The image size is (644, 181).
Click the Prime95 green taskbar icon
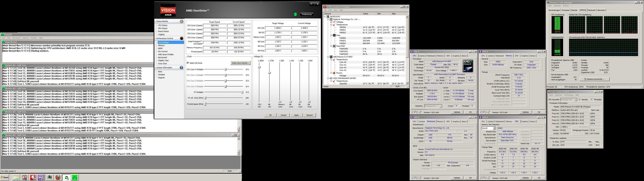[75, 177]
